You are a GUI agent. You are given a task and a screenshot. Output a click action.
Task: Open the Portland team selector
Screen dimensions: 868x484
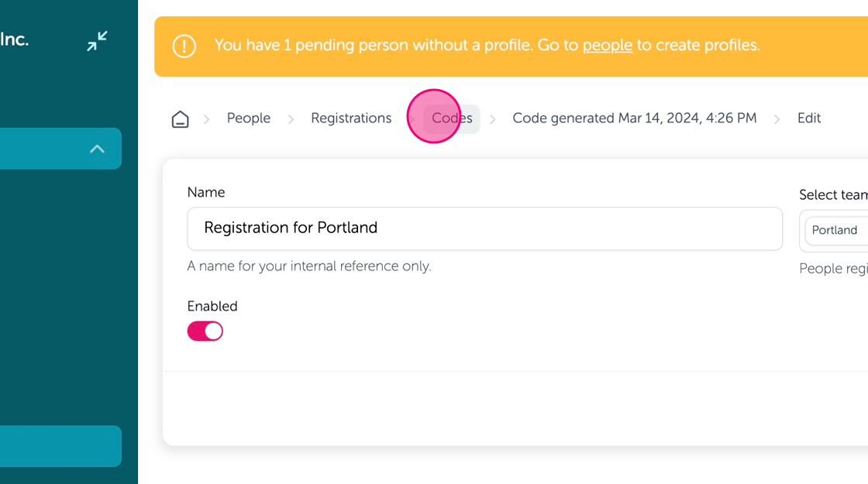point(836,230)
